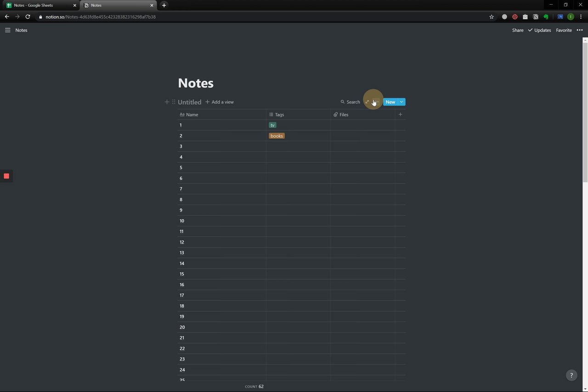Screen dimensions: 588x392
Task: Create a new database entry with New
Action: (x=390, y=102)
